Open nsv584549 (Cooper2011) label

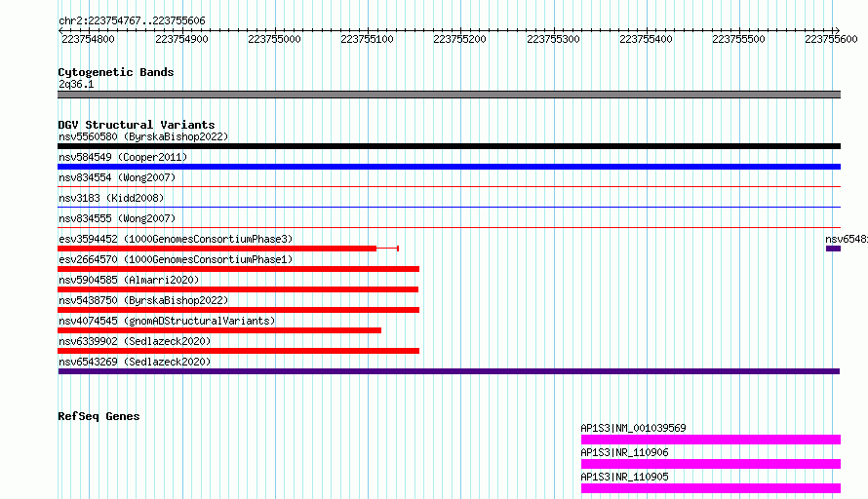(x=123, y=157)
